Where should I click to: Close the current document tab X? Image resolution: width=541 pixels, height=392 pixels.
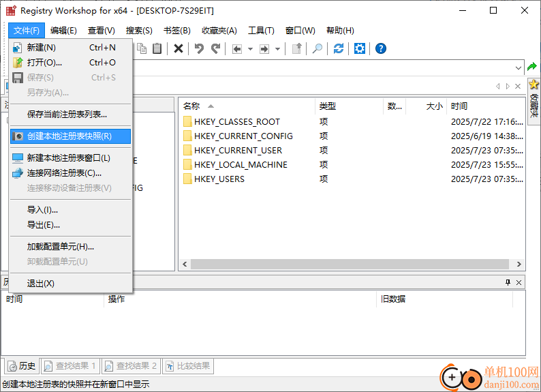[518, 87]
